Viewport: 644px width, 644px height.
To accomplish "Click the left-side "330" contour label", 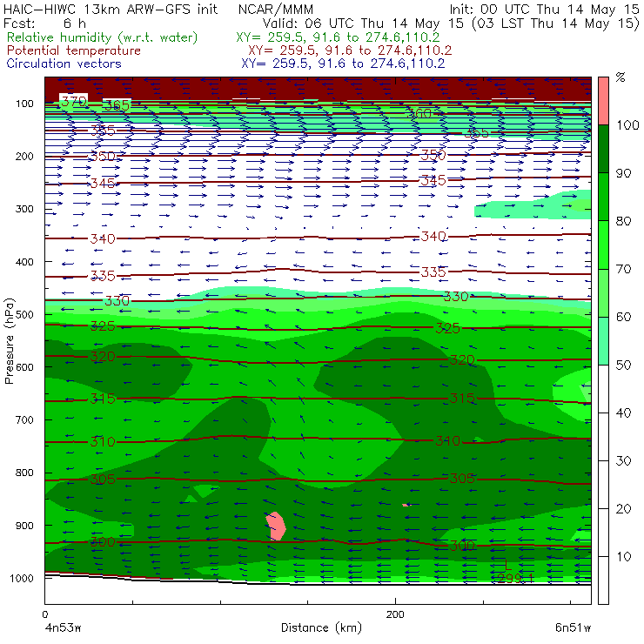I will click(117, 300).
